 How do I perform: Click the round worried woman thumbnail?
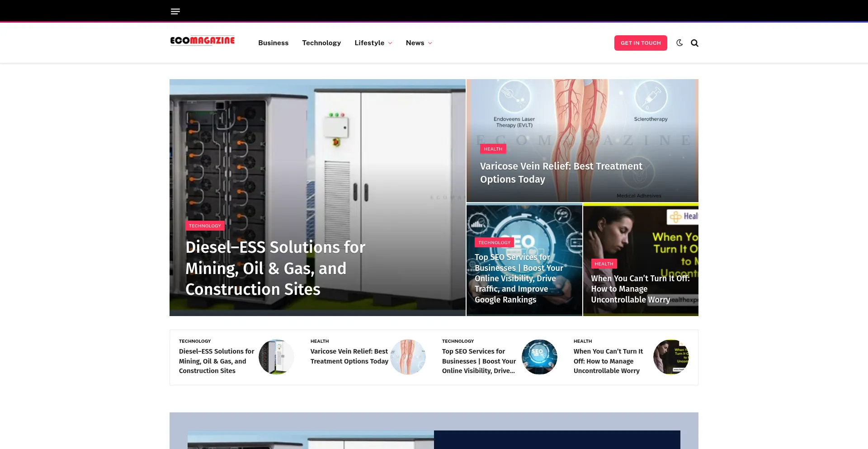[x=671, y=357]
